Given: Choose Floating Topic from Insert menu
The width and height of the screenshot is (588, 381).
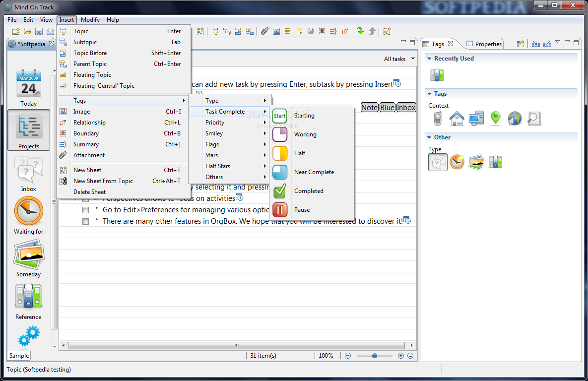Looking at the screenshot, I should click(124, 75).
